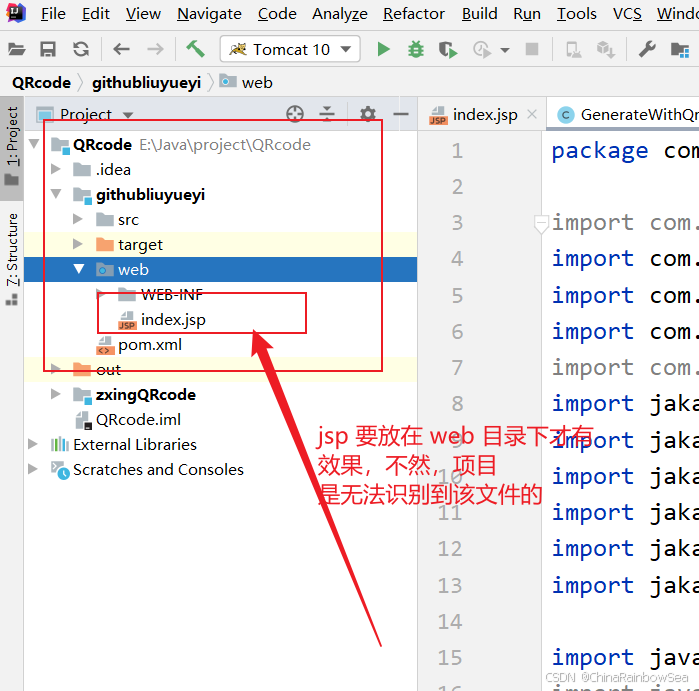
Task: Open the Tomcat 10 run configuration dropdown
Action: tap(290, 49)
